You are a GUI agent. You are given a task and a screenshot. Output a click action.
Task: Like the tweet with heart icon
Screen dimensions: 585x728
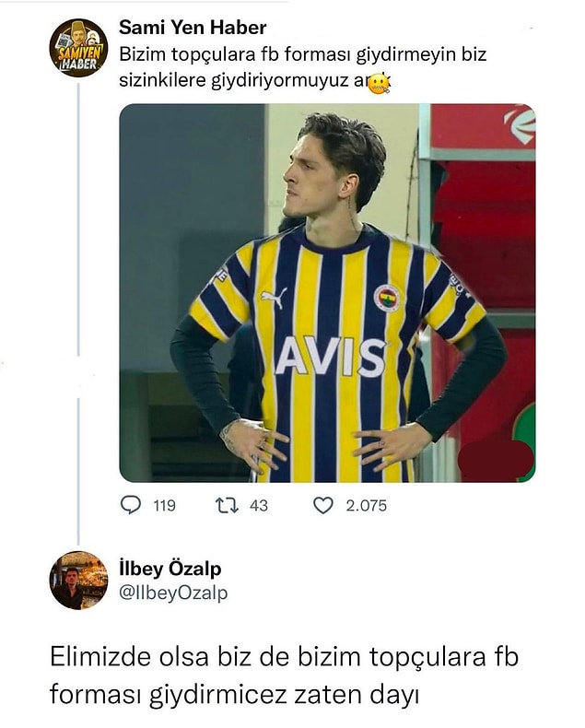pyautogui.click(x=323, y=506)
